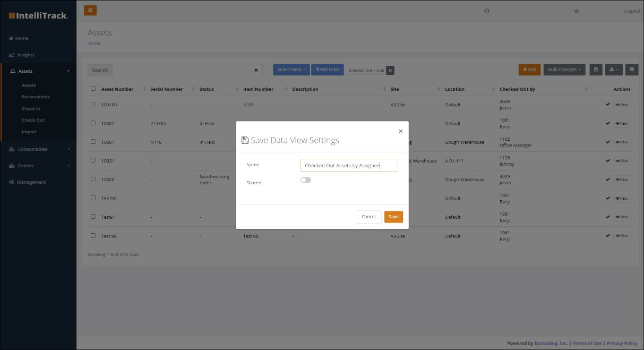The width and height of the screenshot is (644, 350).
Task: Click the checkmark action for asset 10001
Action: [608, 141]
